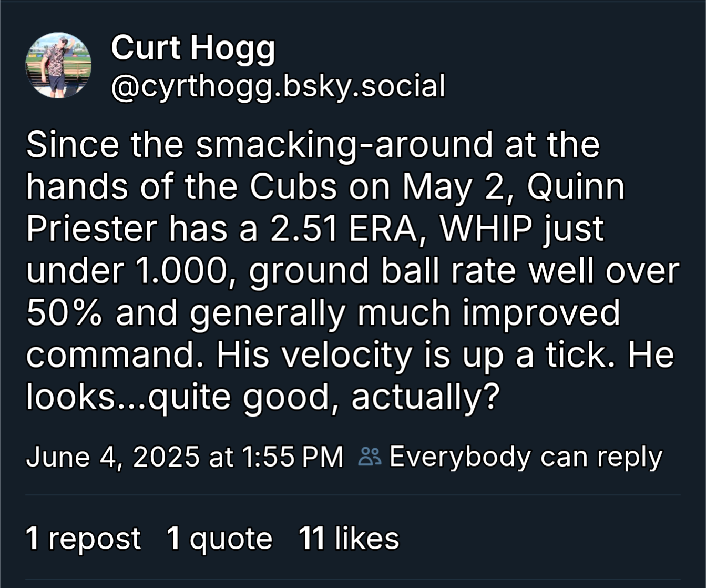Open the 1 quote list

click(x=219, y=539)
